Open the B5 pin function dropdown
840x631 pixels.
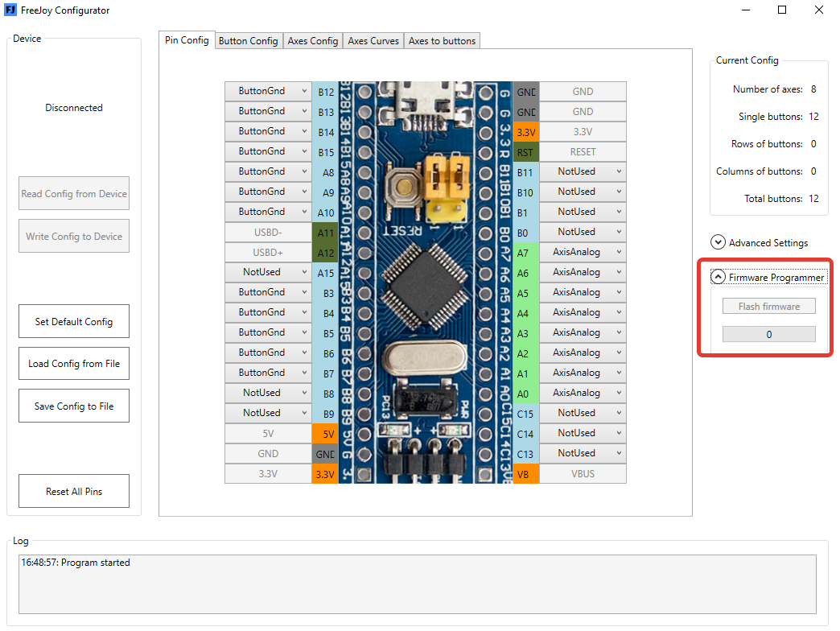pyautogui.click(x=268, y=332)
